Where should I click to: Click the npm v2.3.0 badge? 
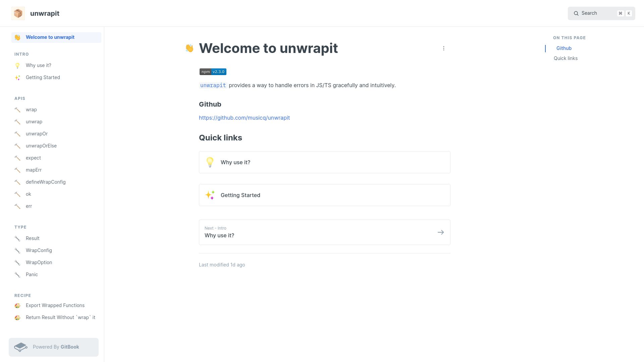coord(213,72)
